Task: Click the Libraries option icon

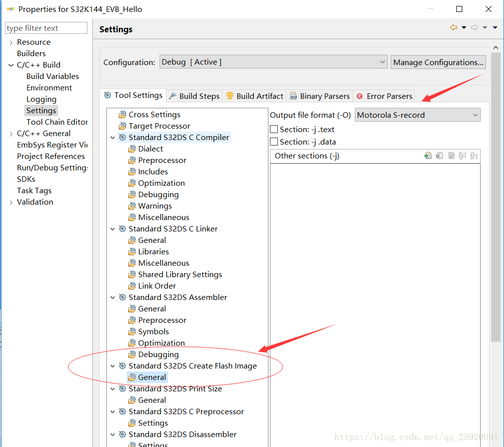Action: pyautogui.click(x=132, y=252)
